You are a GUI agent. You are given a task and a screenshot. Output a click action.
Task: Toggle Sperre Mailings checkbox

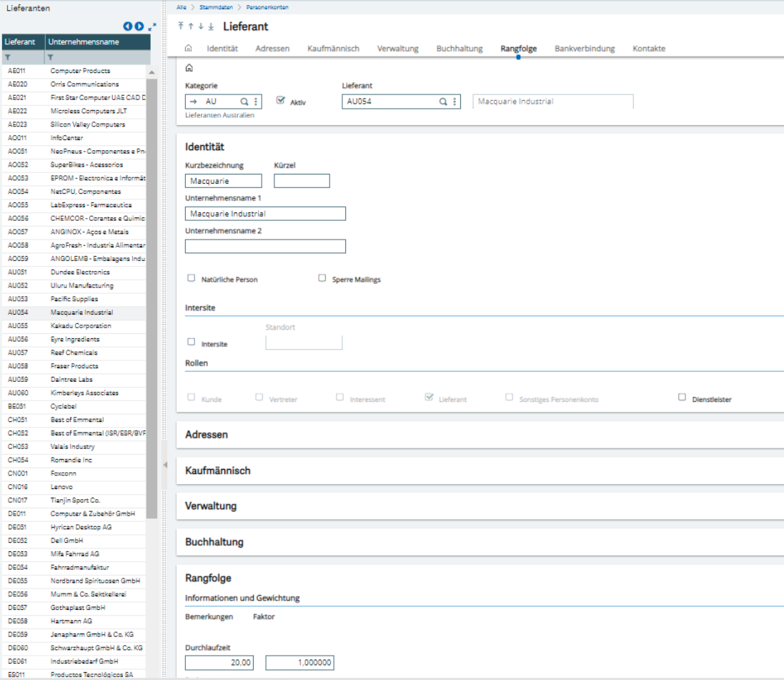(322, 278)
